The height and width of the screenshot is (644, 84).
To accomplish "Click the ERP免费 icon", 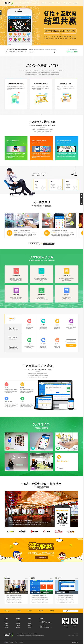I will tap(41, 271).
